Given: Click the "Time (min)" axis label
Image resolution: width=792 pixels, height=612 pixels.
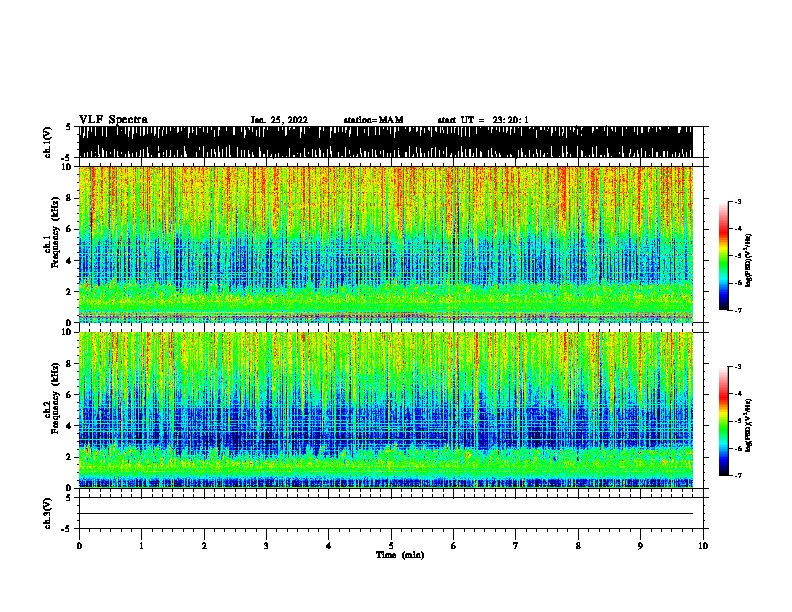Looking at the screenshot, I should (400, 555).
